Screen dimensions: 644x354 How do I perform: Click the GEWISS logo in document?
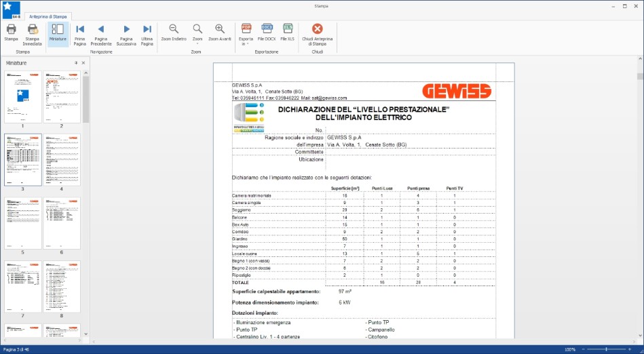pyautogui.click(x=457, y=91)
